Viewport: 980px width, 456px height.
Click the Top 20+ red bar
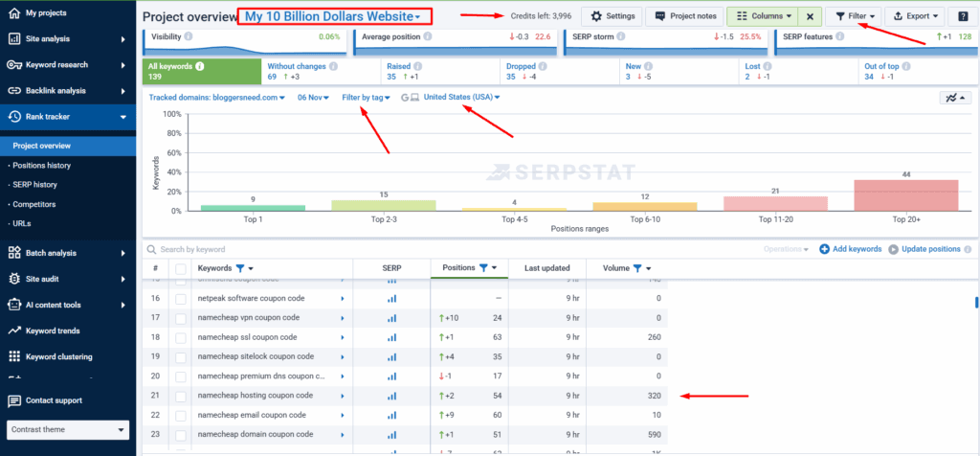click(905, 195)
